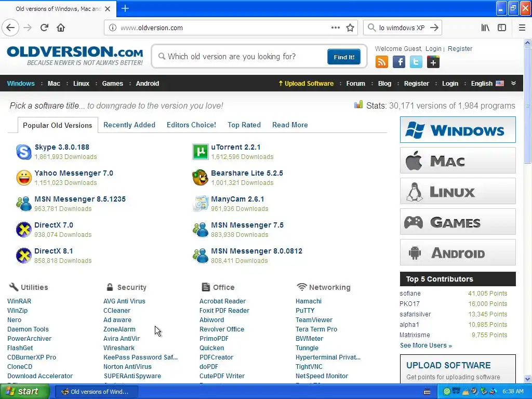Open Games in the navigation bar

[113, 84]
